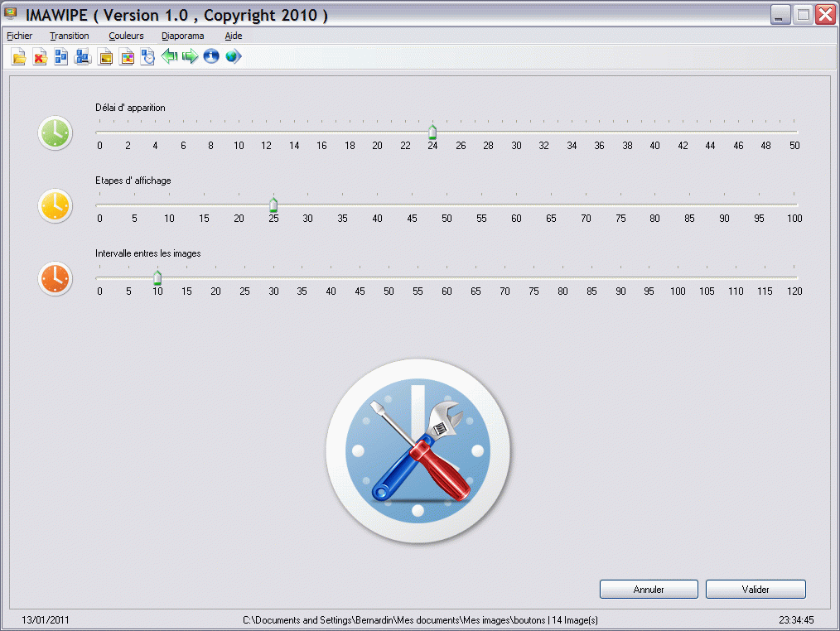Click the open folder toolbar icon

pyautogui.click(x=19, y=57)
